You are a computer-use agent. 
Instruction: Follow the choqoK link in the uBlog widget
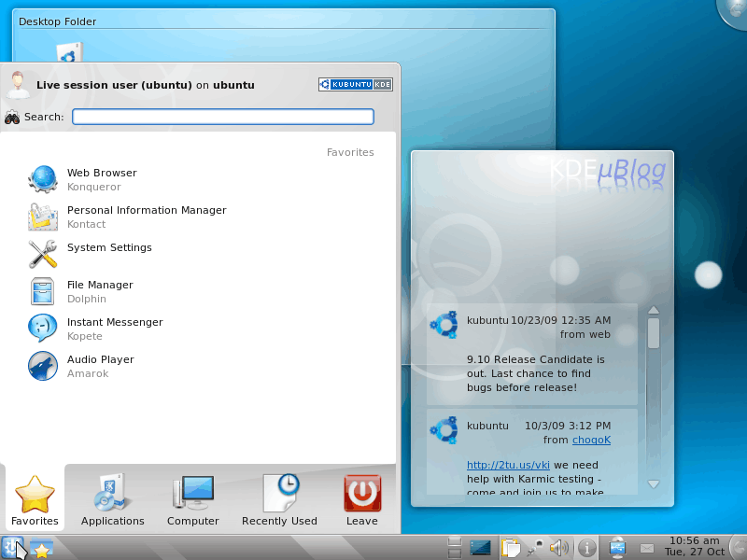point(591,440)
